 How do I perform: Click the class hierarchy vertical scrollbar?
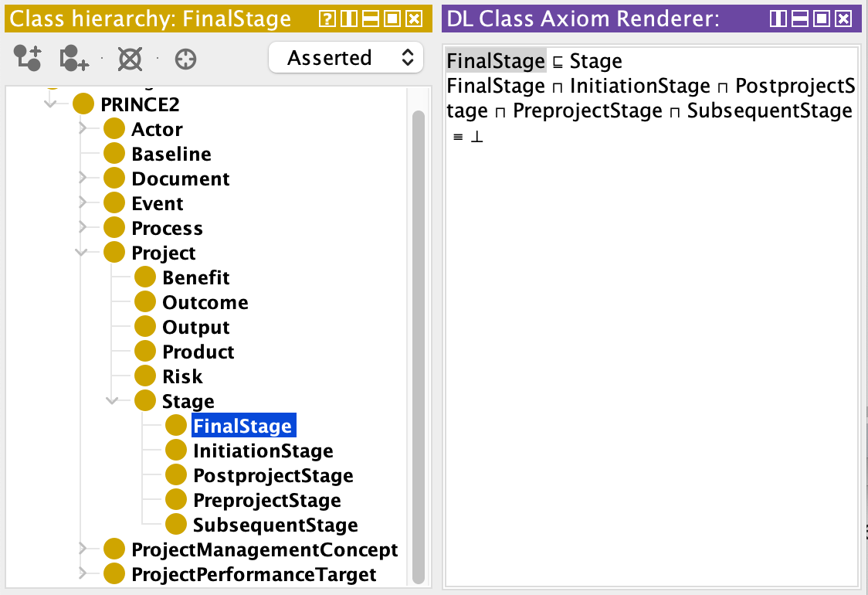pyautogui.click(x=419, y=346)
